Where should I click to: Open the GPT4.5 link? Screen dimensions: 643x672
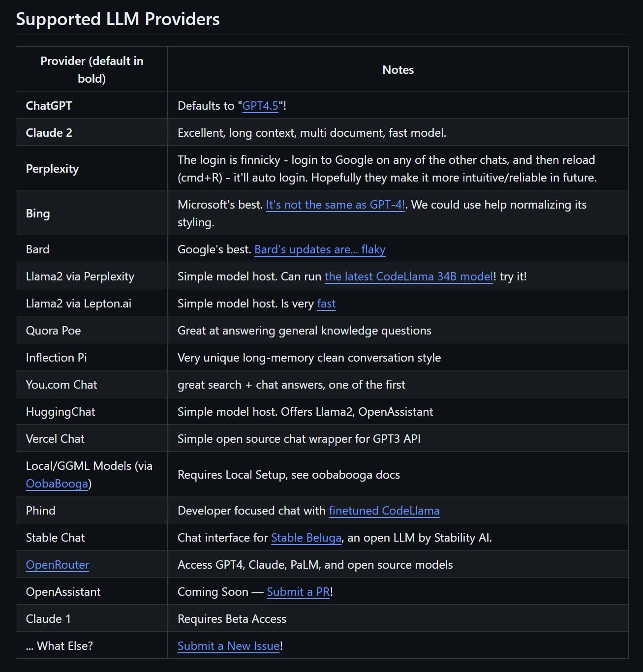260,106
